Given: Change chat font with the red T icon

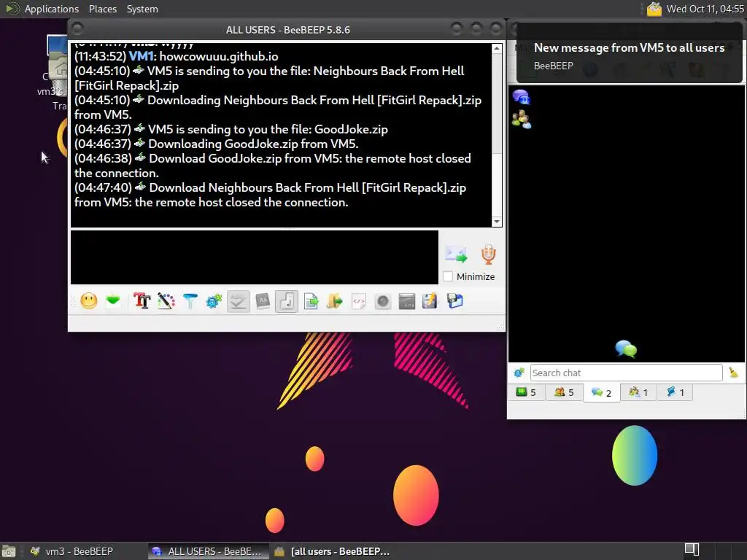Looking at the screenshot, I should tap(142, 301).
